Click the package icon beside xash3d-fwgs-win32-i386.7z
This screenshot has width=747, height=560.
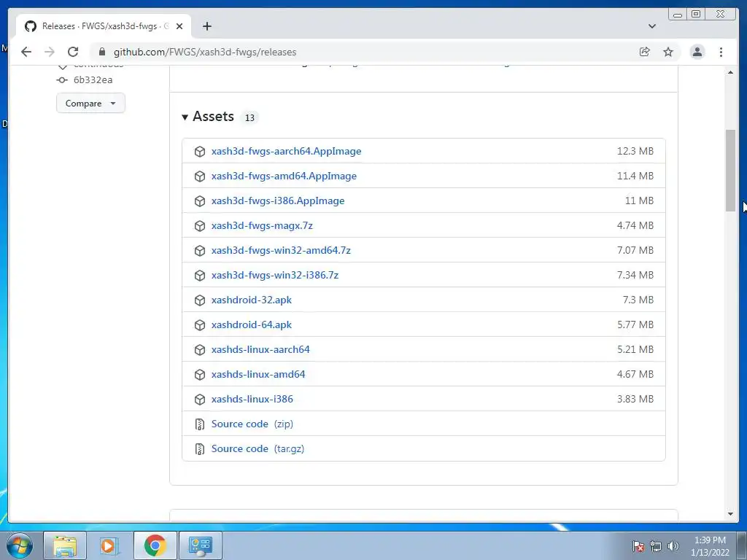coord(200,275)
